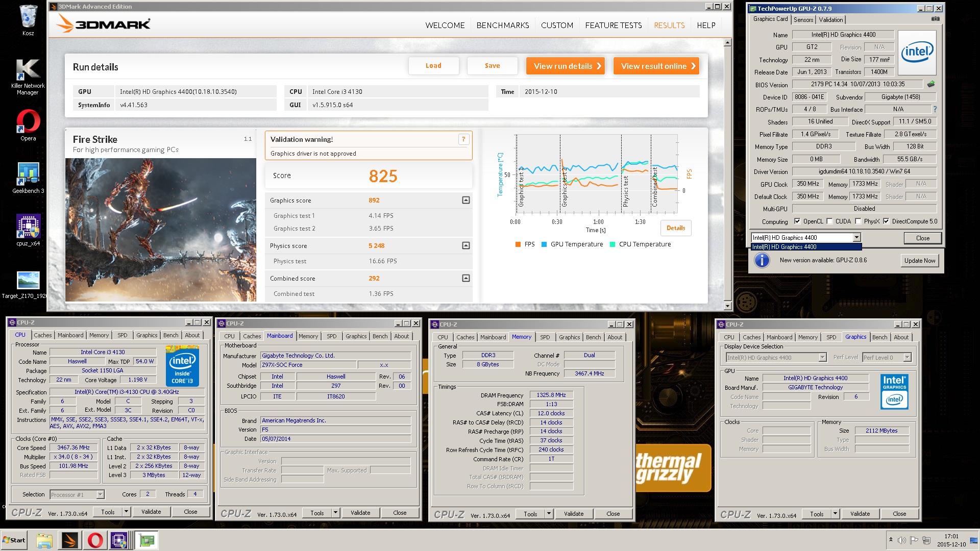The height and width of the screenshot is (551, 980).
Task: Click Validate in CPU-Z Memory window
Action: click(574, 514)
